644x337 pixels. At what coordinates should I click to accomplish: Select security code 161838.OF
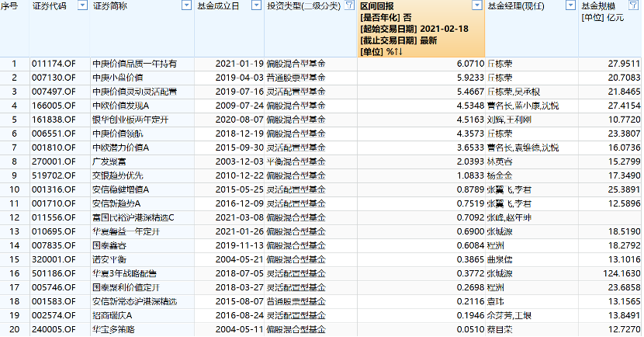tap(54, 120)
